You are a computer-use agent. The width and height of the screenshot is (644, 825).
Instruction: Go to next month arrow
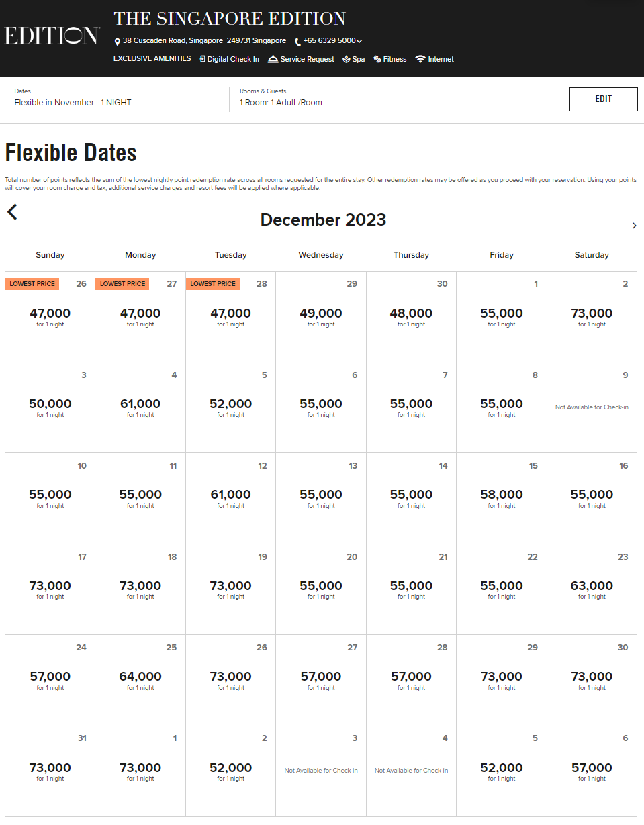634,226
